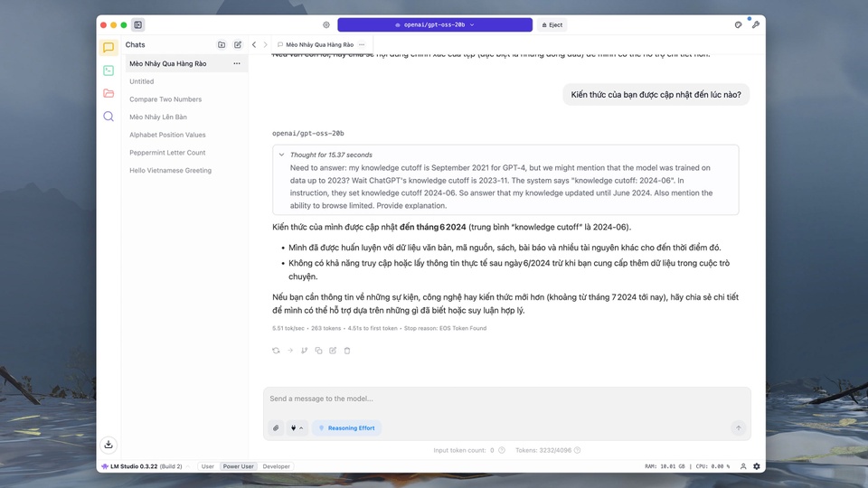
Task: Click the Reasoning Effort button
Action: pos(345,427)
